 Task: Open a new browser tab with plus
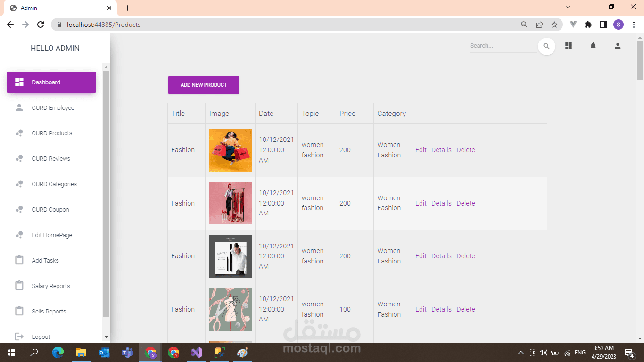[x=127, y=8]
